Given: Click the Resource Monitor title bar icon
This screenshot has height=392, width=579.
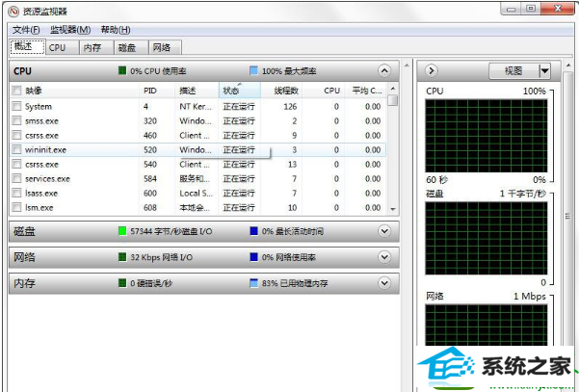Looking at the screenshot, I should click(x=13, y=12).
